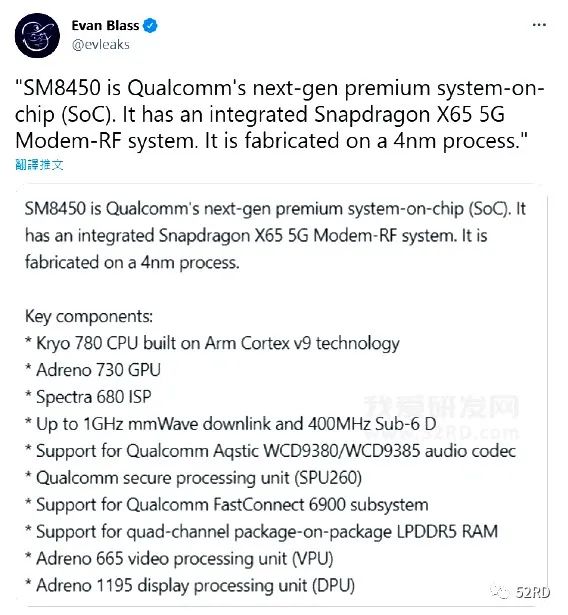Click the translate tweet link
Image resolution: width=568 pixels, height=615 pixels.
coord(39,165)
